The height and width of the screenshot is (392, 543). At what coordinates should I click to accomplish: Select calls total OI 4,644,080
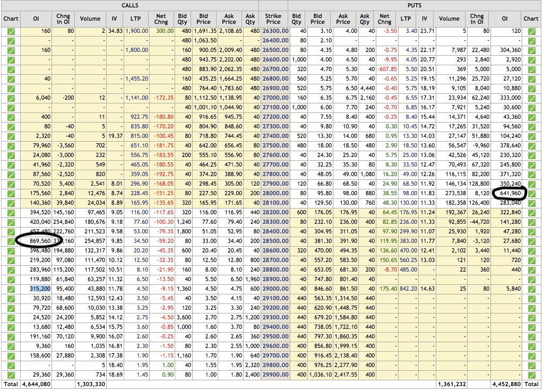point(37,385)
